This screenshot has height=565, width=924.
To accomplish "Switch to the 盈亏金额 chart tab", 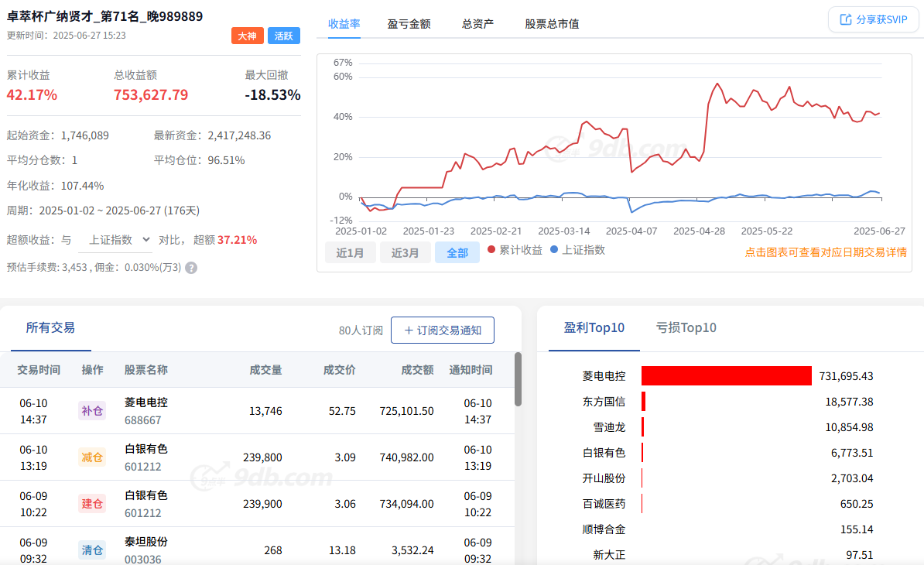I will [x=409, y=24].
